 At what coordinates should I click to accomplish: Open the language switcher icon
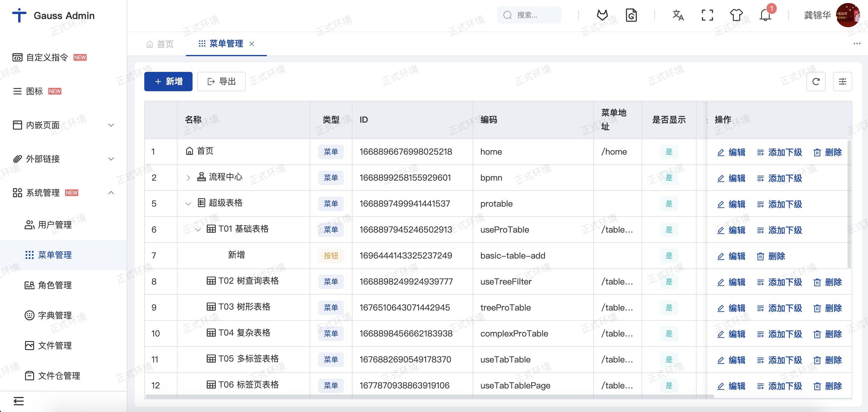point(678,15)
